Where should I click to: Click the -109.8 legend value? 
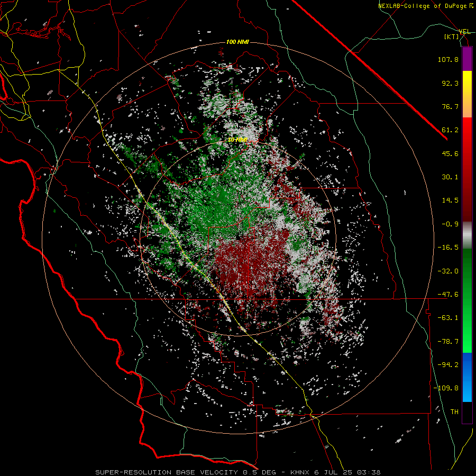pyautogui.click(x=446, y=388)
